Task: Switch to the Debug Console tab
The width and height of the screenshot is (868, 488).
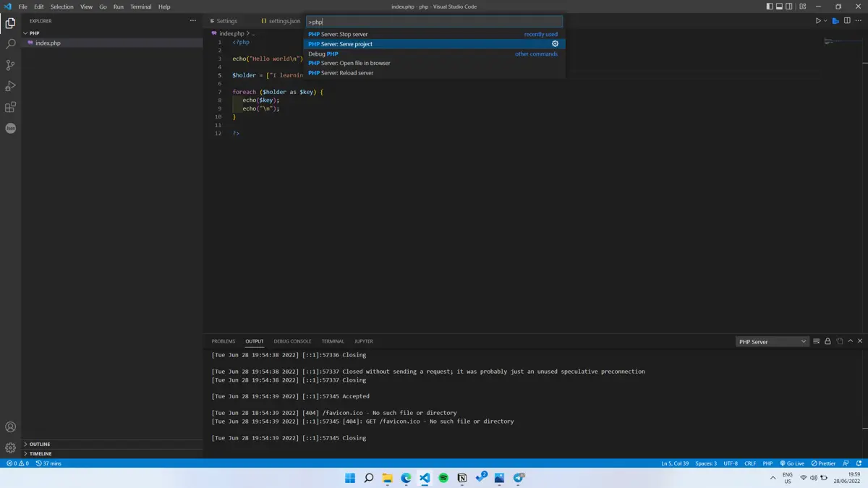Action: click(292, 341)
